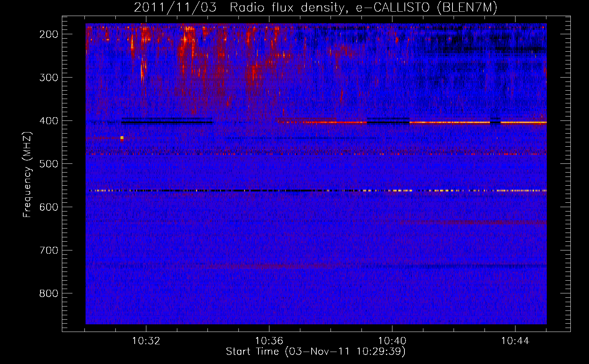This screenshot has width=589, height=364.
Task: Click the bright yellow band near 405 MHz at right
Action: coord(478,122)
